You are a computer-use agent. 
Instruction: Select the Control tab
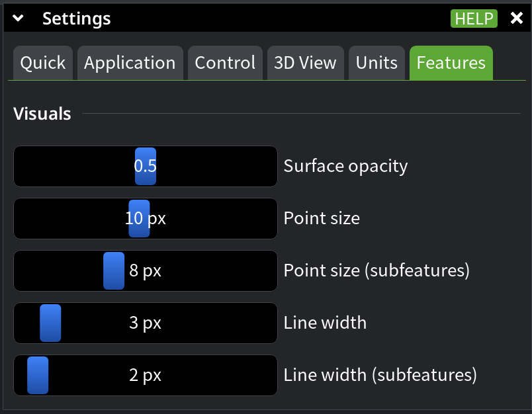click(x=225, y=63)
